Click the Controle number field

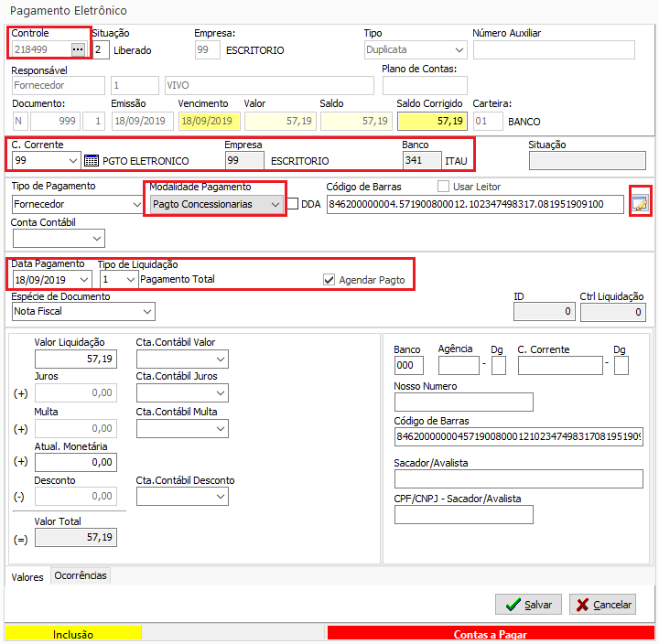tap(41, 49)
